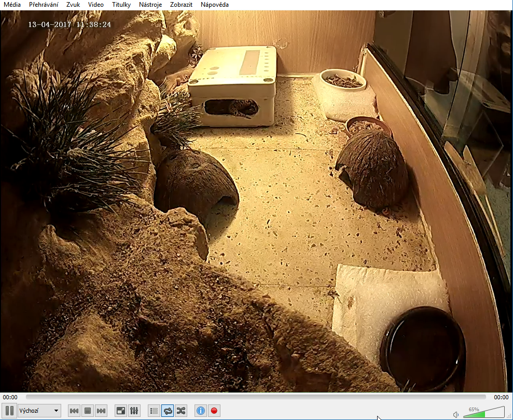
Task: Open the Titulky menu
Action: [x=121, y=5]
